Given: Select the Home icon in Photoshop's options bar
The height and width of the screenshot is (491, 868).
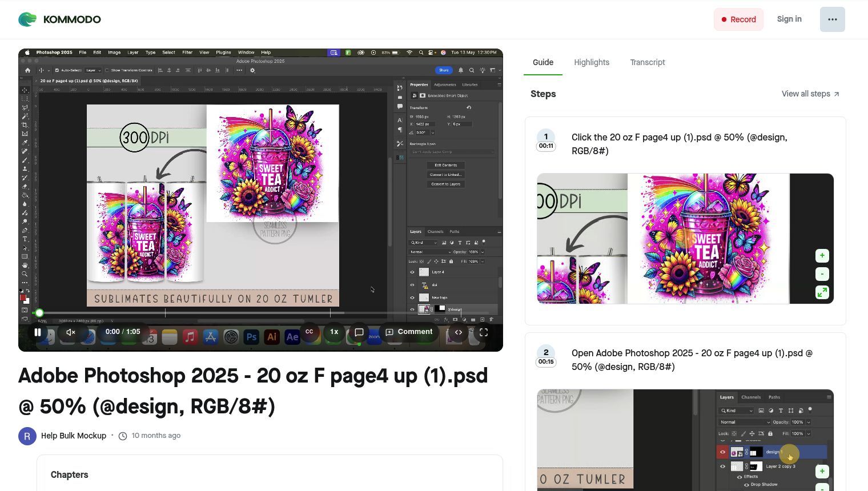Looking at the screenshot, I should 27,70.
